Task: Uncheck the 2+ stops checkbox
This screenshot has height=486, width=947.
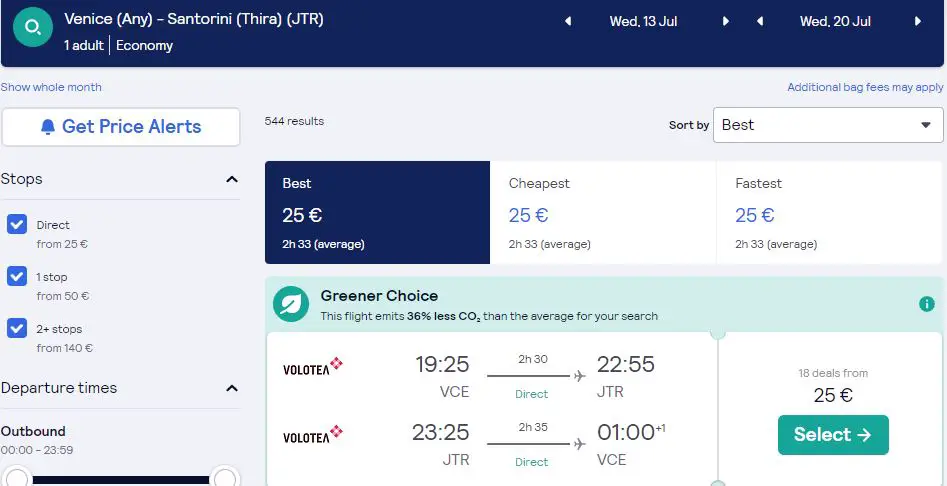Action: click(x=17, y=328)
